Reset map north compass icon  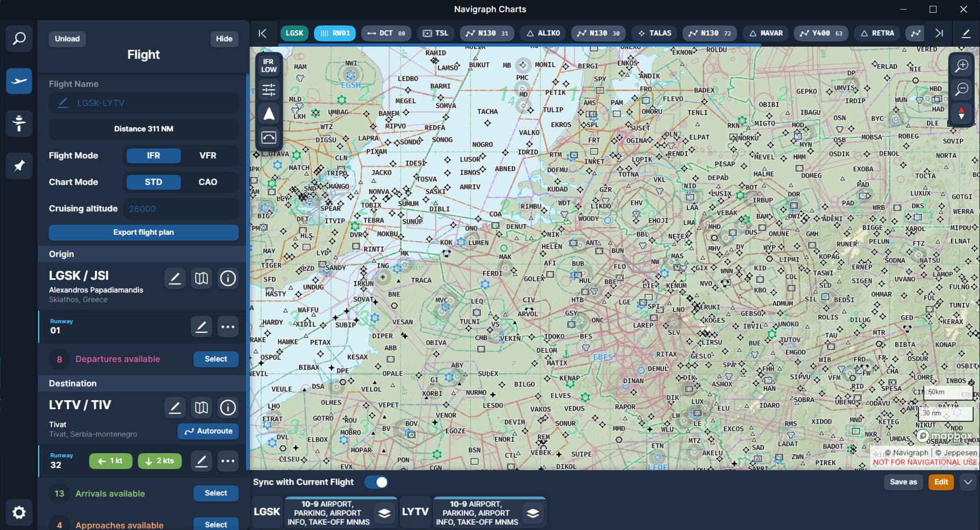(x=961, y=113)
